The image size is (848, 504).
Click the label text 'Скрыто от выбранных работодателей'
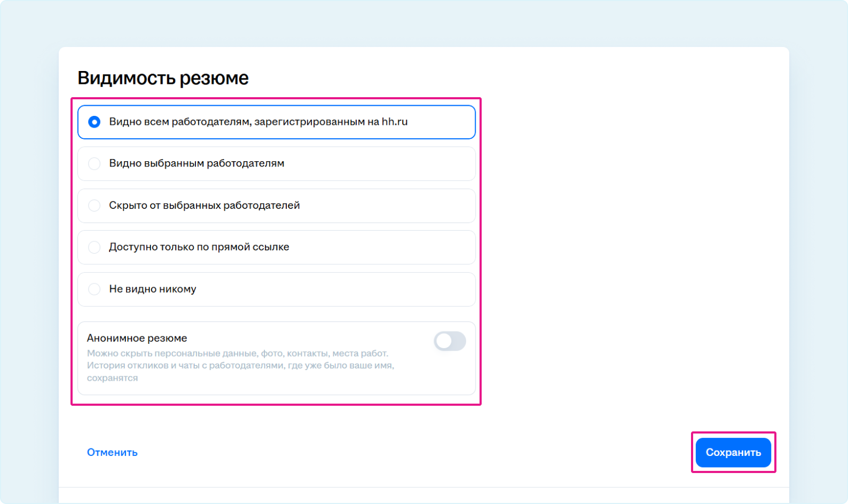pyautogui.click(x=204, y=206)
